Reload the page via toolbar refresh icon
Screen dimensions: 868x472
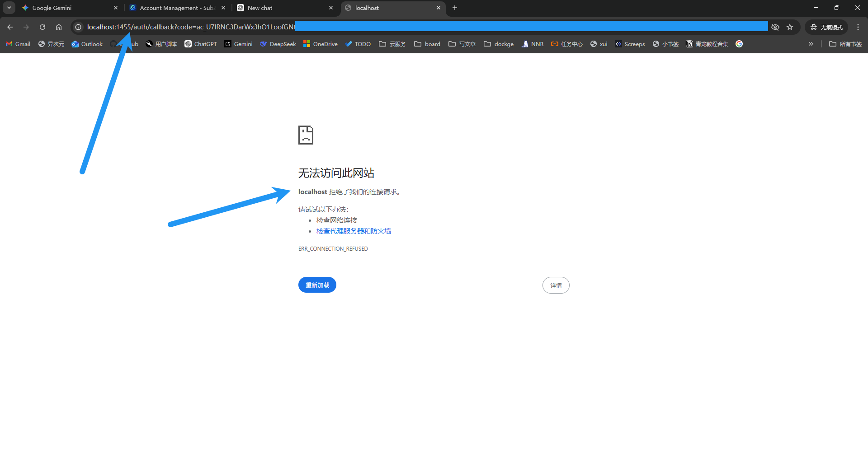42,27
